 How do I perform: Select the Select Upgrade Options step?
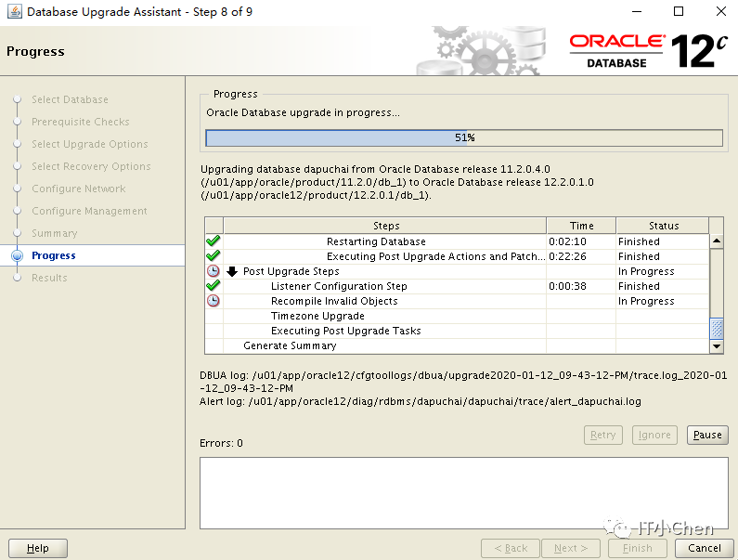click(x=90, y=144)
